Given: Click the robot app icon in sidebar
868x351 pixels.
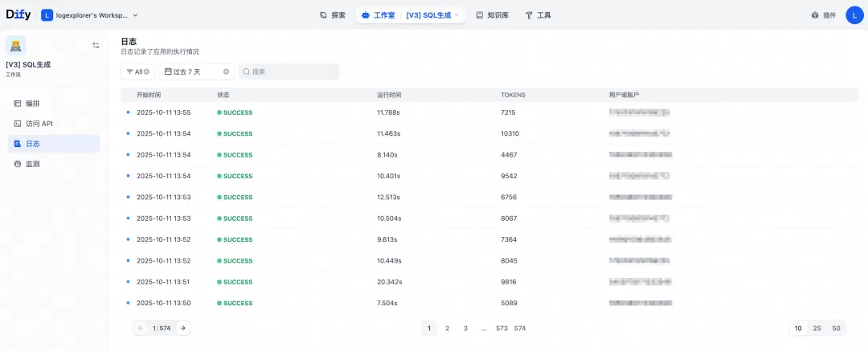Looking at the screenshot, I should pos(15,45).
